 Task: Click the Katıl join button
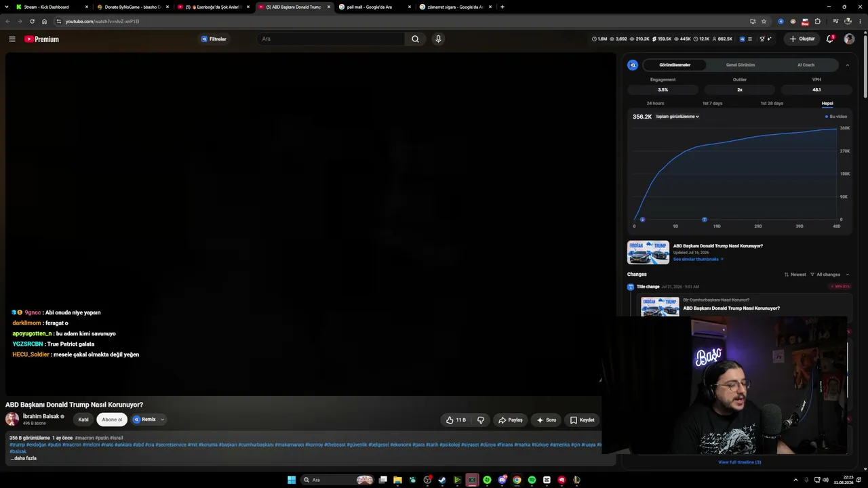click(x=83, y=420)
